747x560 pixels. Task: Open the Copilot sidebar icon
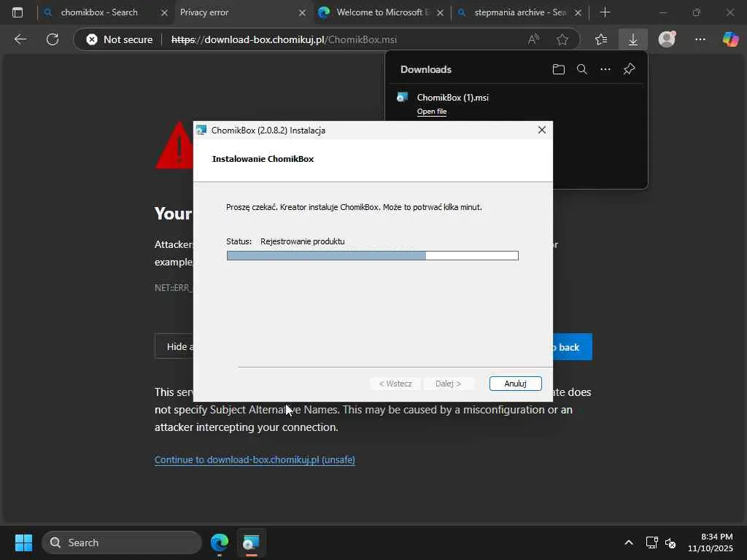(x=730, y=39)
